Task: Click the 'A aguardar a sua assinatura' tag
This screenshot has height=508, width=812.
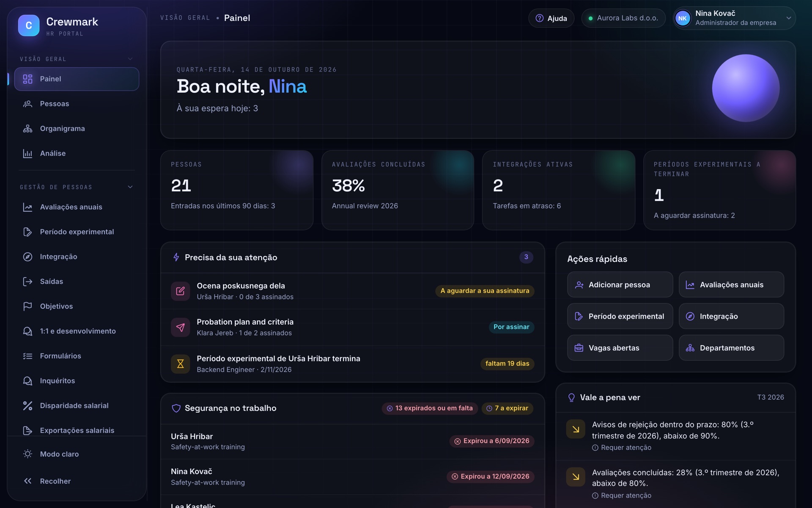Action: (x=485, y=291)
